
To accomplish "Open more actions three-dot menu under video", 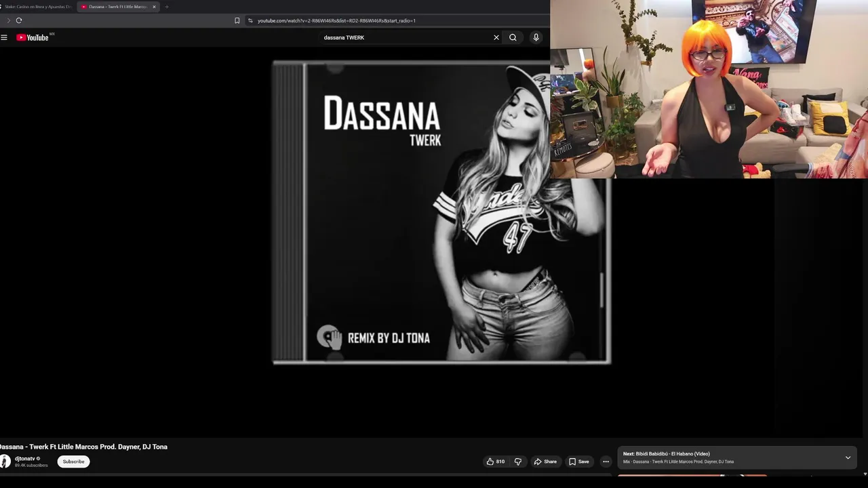I will click(606, 462).
